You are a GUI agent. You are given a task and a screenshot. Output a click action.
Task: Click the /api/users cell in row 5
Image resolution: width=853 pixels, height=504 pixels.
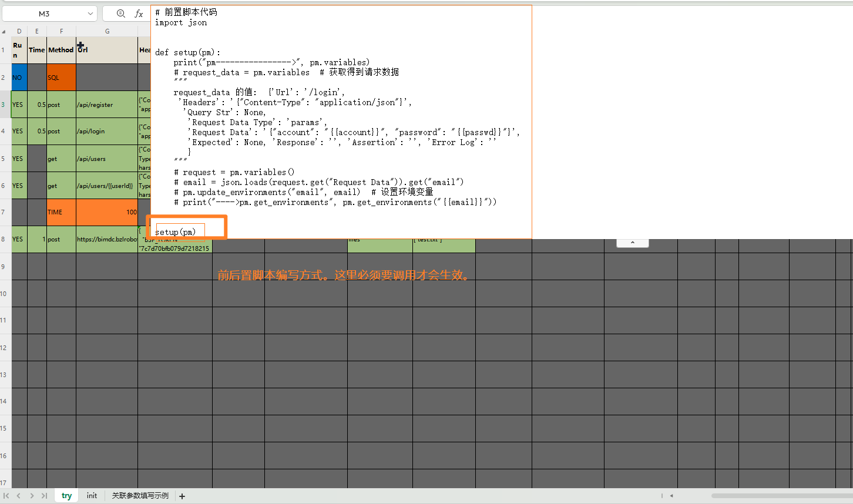[107, 159]
